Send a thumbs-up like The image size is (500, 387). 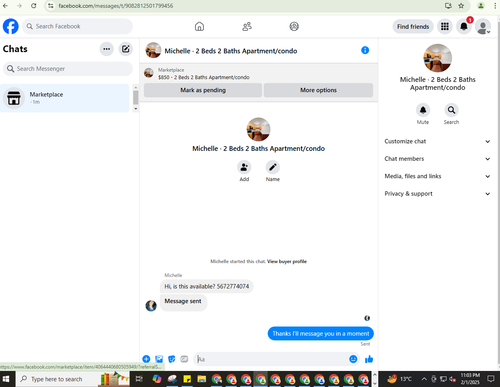click(369, 359)
